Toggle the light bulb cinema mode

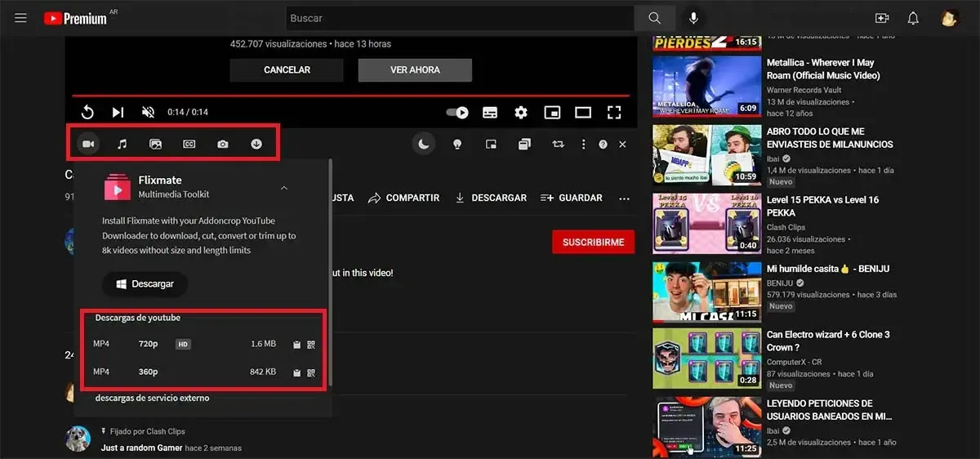click(x=457, y=144)
